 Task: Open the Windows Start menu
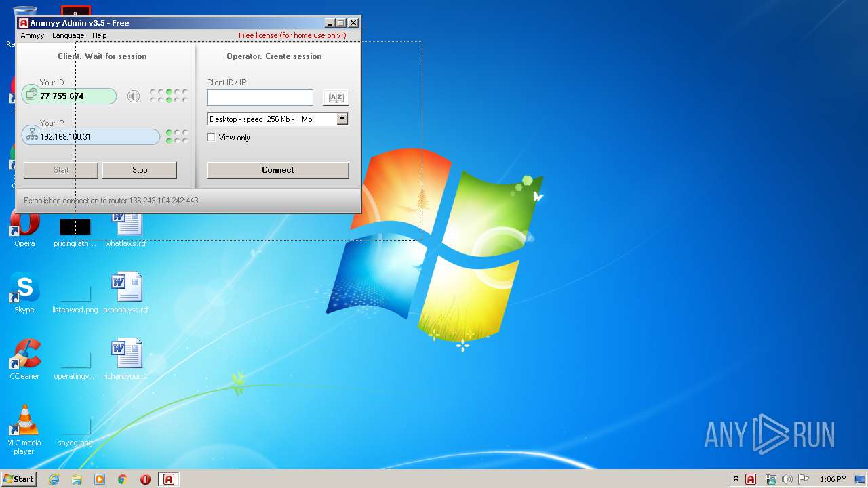19,479
